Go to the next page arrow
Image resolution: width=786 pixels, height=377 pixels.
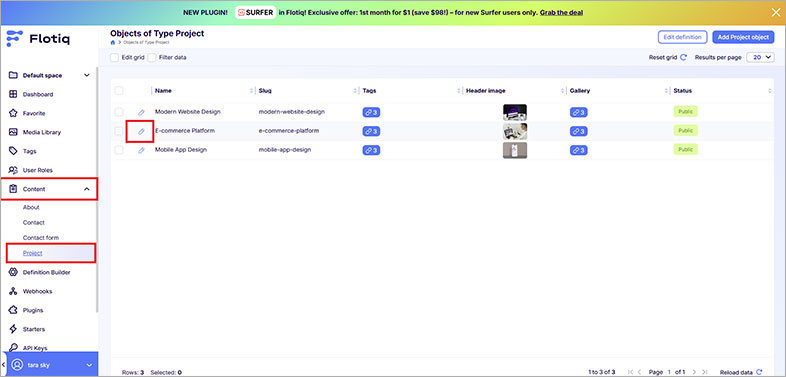(x=694, y=372)
